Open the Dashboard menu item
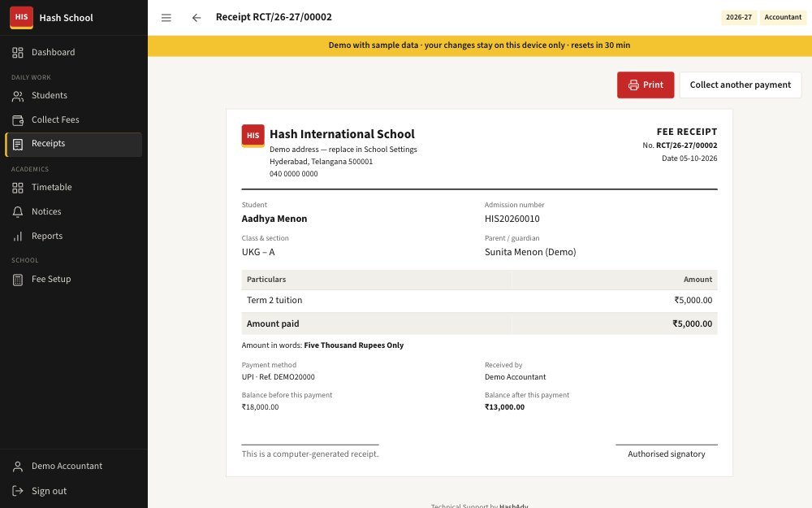This screenshot has height=508, width=812. pos(74,52)
